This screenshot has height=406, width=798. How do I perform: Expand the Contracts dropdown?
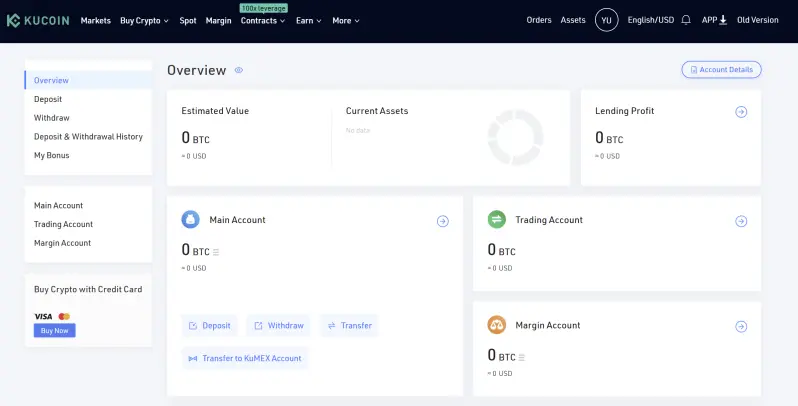click(x=263, y=21)
